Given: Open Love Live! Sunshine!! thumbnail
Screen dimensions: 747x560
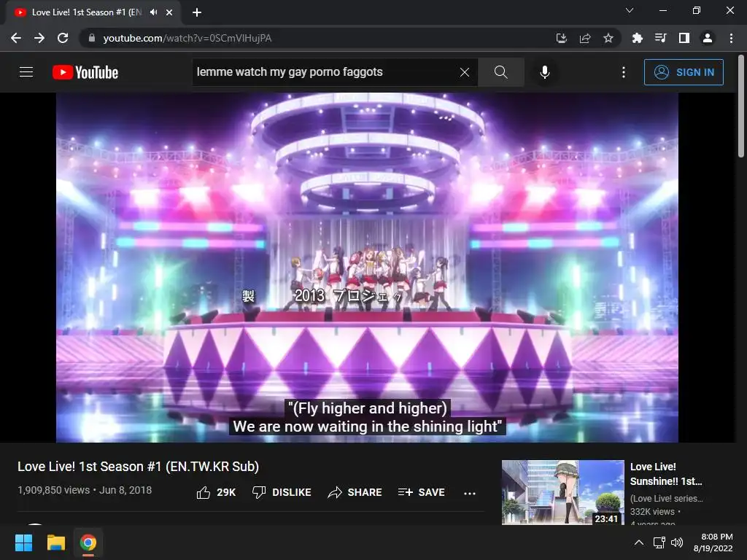Looking at the screenshot, I should tap(562, 492).
